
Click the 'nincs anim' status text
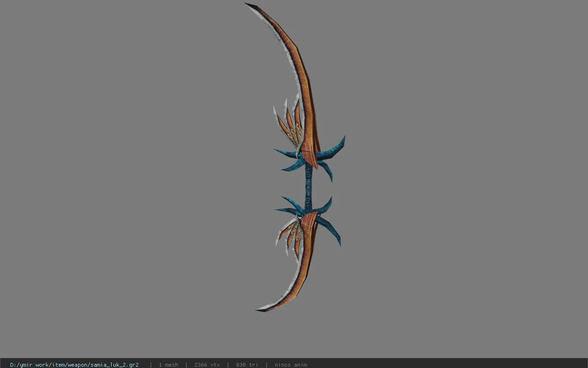(x=291, y=365)
